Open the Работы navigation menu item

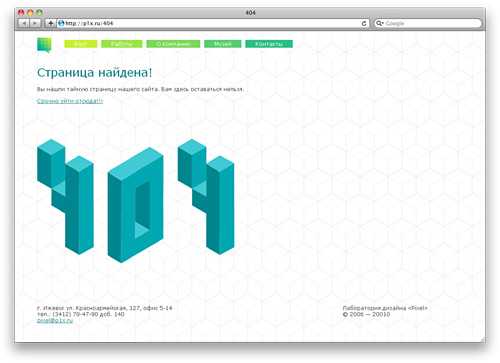pyautogui.click(x=122, y=44)
